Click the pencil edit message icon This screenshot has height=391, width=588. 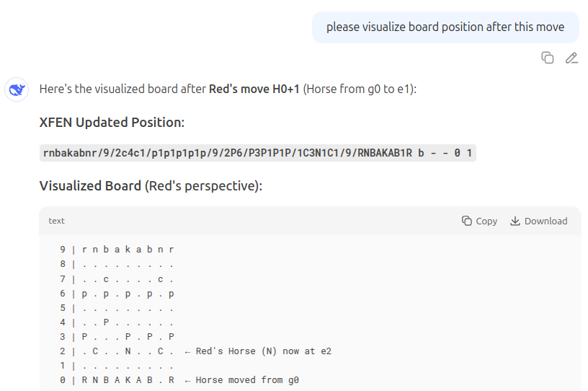[x=571, y=58]
